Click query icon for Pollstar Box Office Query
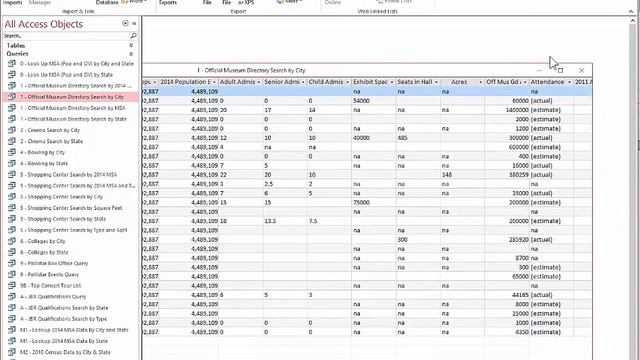640x360 pixels. pos(12,263)
